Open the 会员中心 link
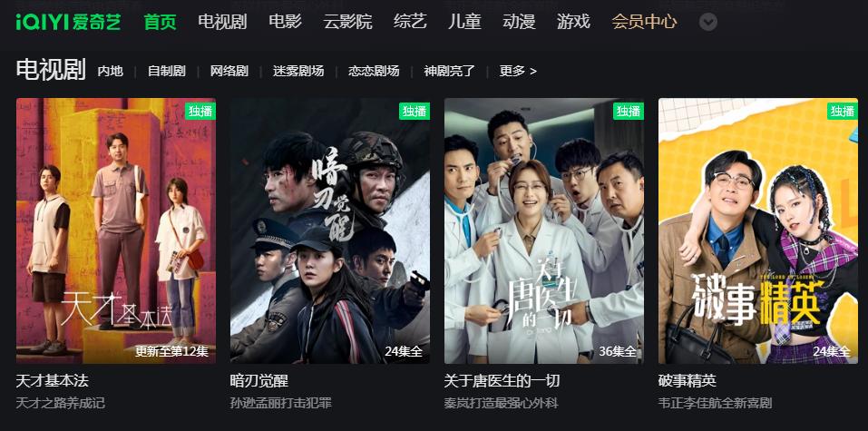Viewport: 868px width, 431px height. 644,22
